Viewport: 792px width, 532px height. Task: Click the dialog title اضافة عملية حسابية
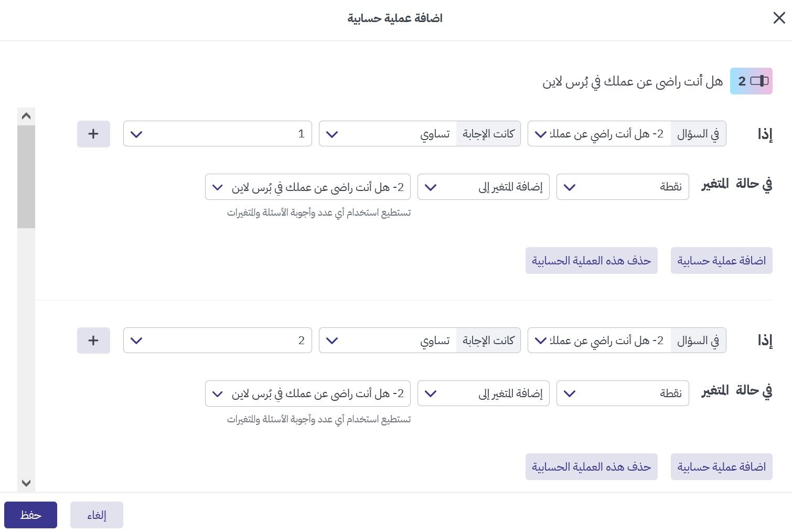point(395,18)
